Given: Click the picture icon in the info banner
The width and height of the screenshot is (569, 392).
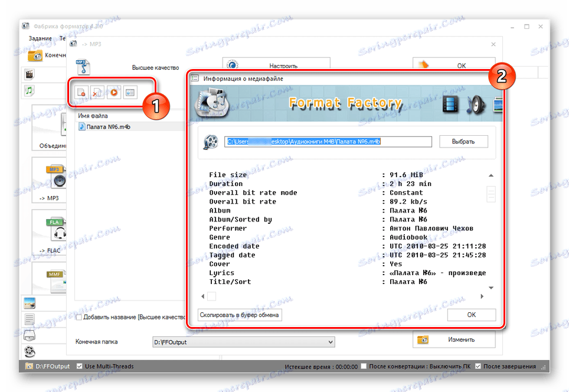Looking at the screenshot, I should (498, 104).
